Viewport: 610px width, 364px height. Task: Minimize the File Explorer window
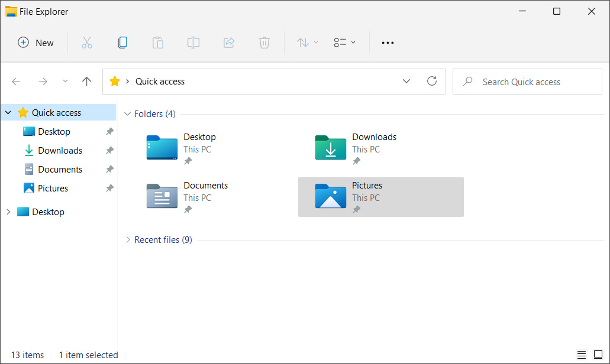coord(522,11)
